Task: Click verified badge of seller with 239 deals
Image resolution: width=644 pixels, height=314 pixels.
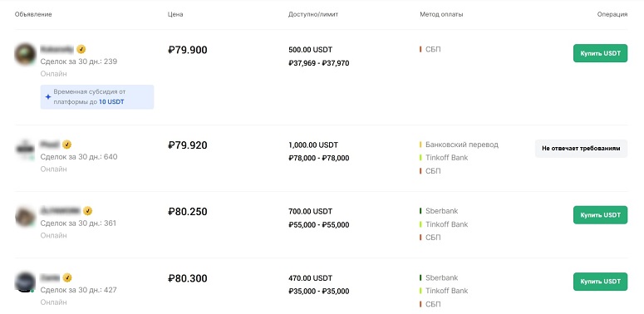Action: (81, 49)
